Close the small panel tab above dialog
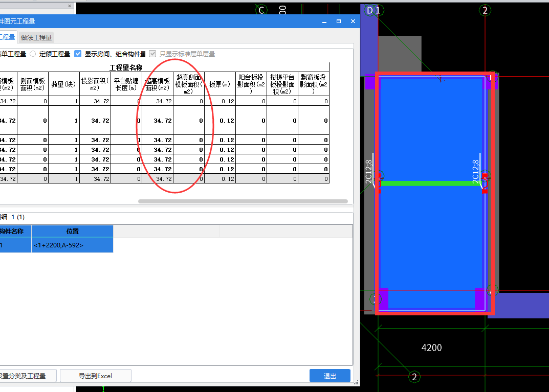Image resolution: width=549 pixels, height=392 pixels. click(x=70, y=6)
